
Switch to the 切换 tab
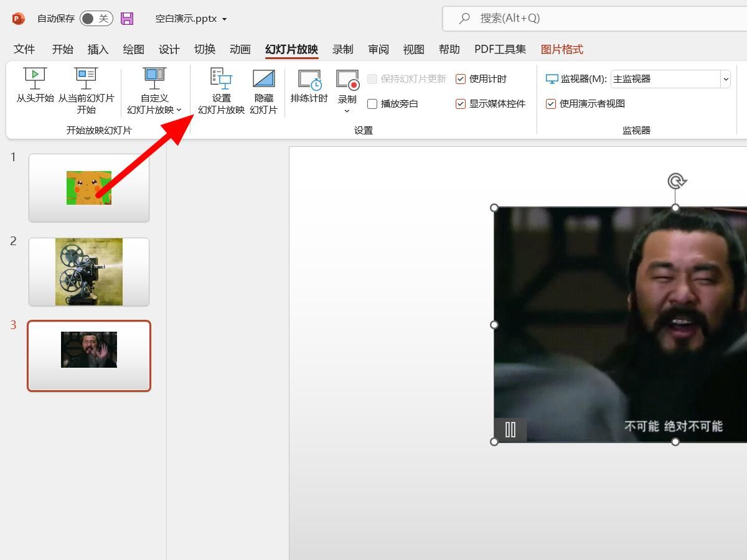[x=204, y=49]
